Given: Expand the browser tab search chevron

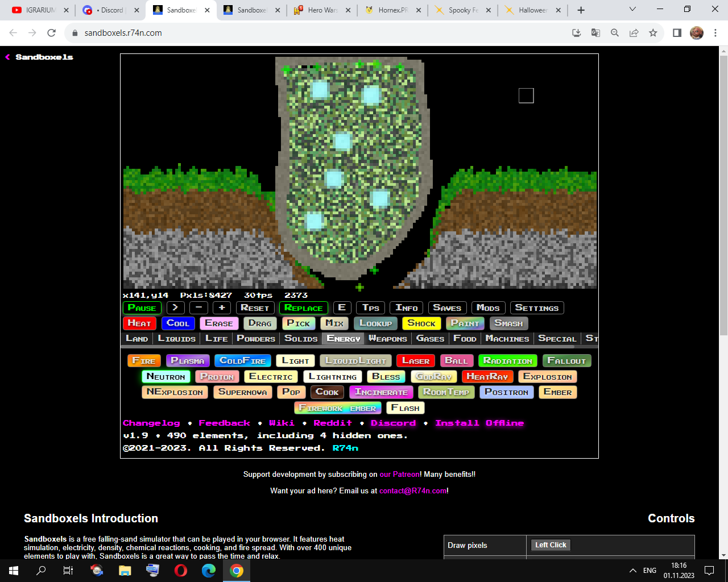Looking at the screenshot, I should (x=632, y=10).
